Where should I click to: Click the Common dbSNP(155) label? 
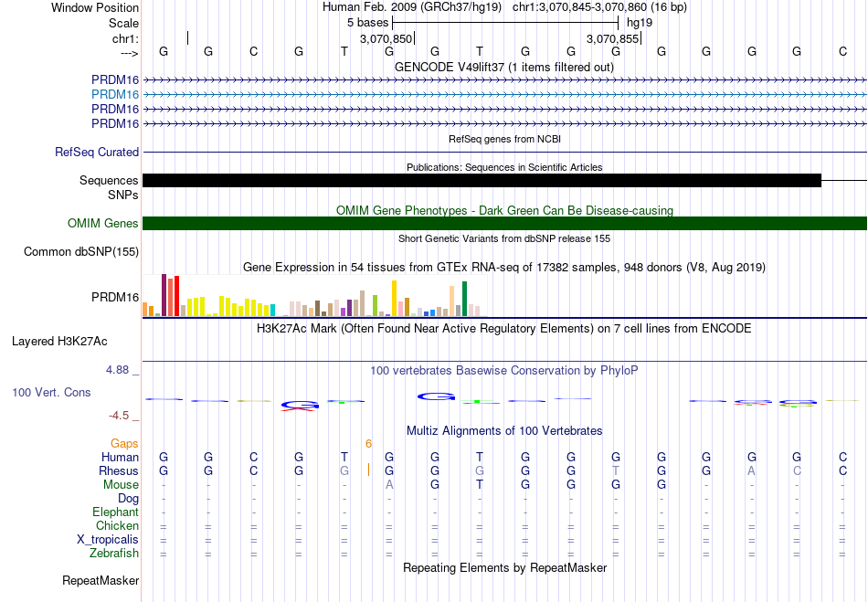click(81, 252)
